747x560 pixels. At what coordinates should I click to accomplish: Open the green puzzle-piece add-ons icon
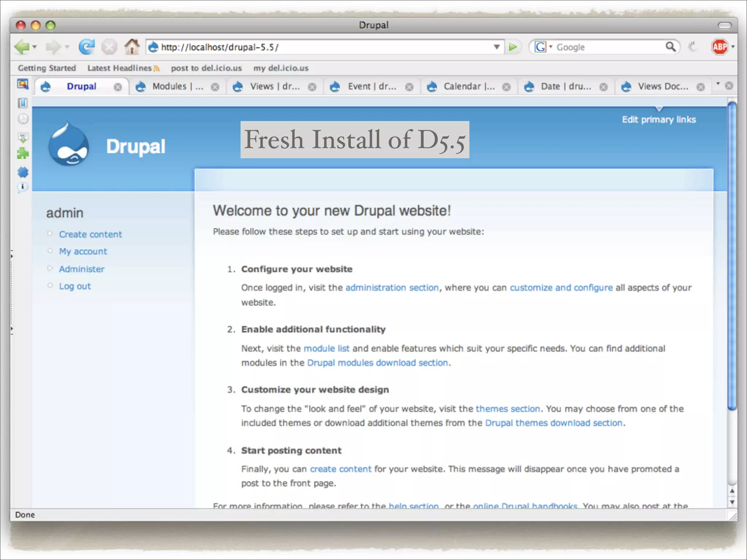click(x=23, y=153)
